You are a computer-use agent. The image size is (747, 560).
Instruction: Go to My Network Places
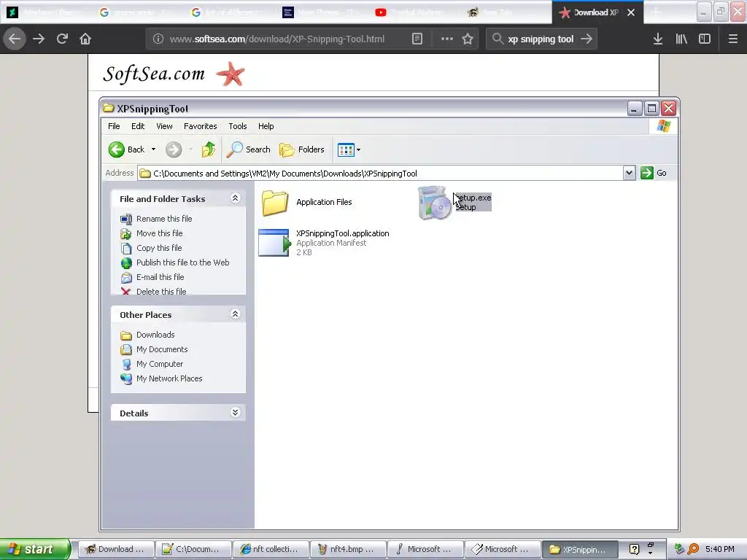point(169,378)
